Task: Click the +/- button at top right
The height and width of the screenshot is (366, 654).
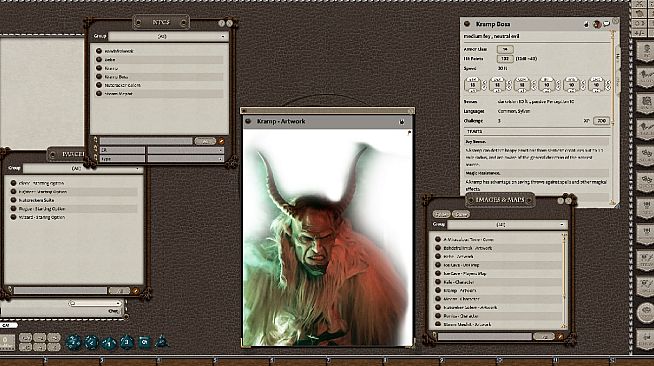Action: click(639, 33)
